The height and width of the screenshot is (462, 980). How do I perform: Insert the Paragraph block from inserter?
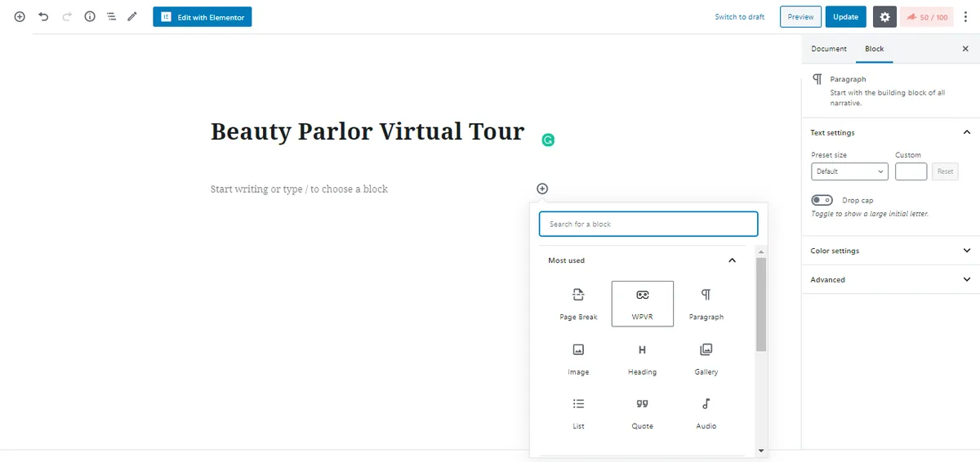coord(706,304)
